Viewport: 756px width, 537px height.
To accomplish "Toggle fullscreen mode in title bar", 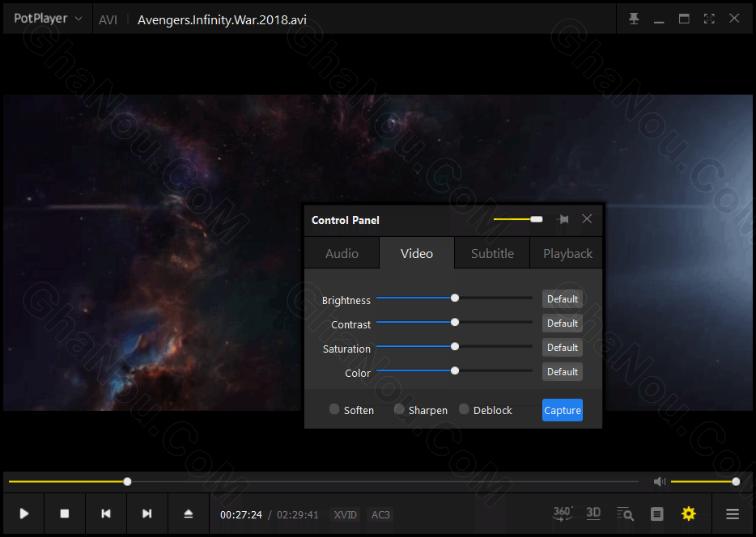I will (709, 19).
